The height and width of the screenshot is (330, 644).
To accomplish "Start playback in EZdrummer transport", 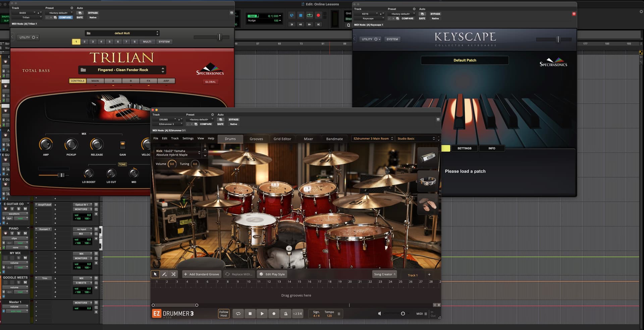I will pos(262,314).
